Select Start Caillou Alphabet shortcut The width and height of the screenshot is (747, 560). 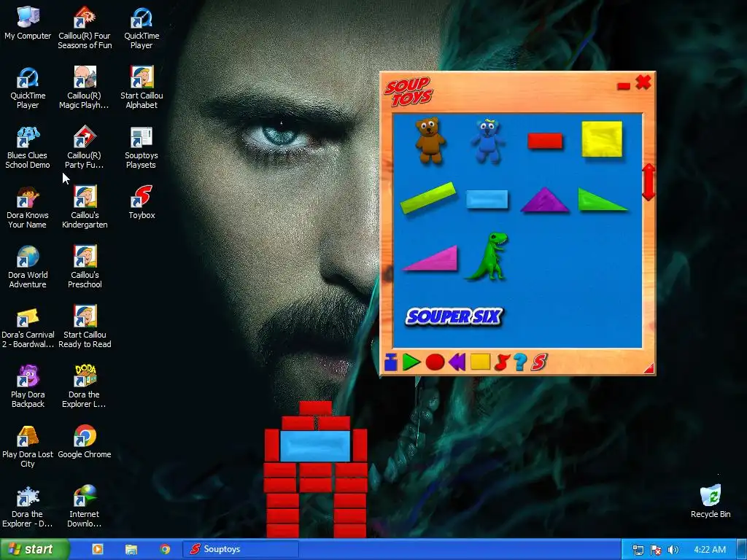(x=142, y=87)
